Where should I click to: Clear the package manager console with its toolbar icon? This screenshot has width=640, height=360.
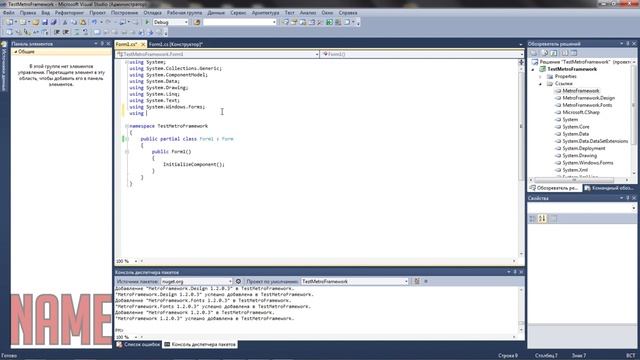[417, 281]
